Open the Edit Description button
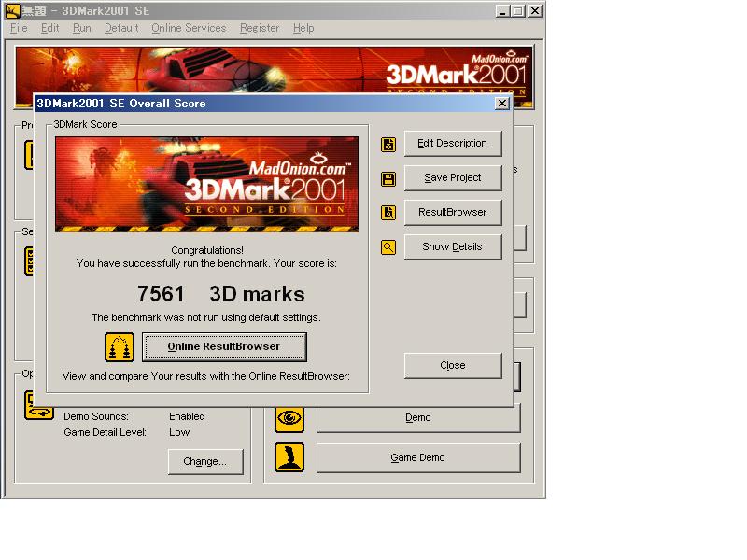This screenshot has width=747, height=560. point(453,144)
